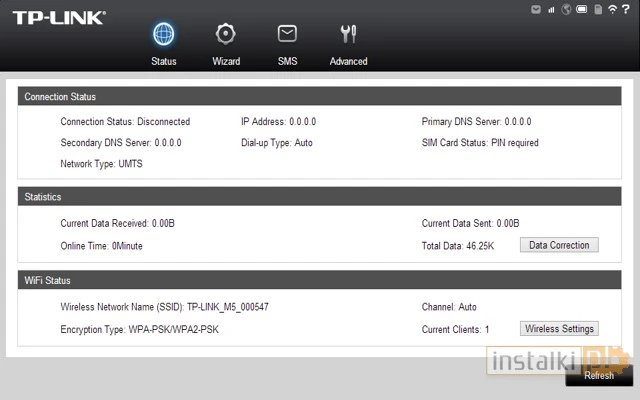The height and width of the screenshot is (400, 640).
Task: Open help via question mark icon
Action: (x=627, y=9)
